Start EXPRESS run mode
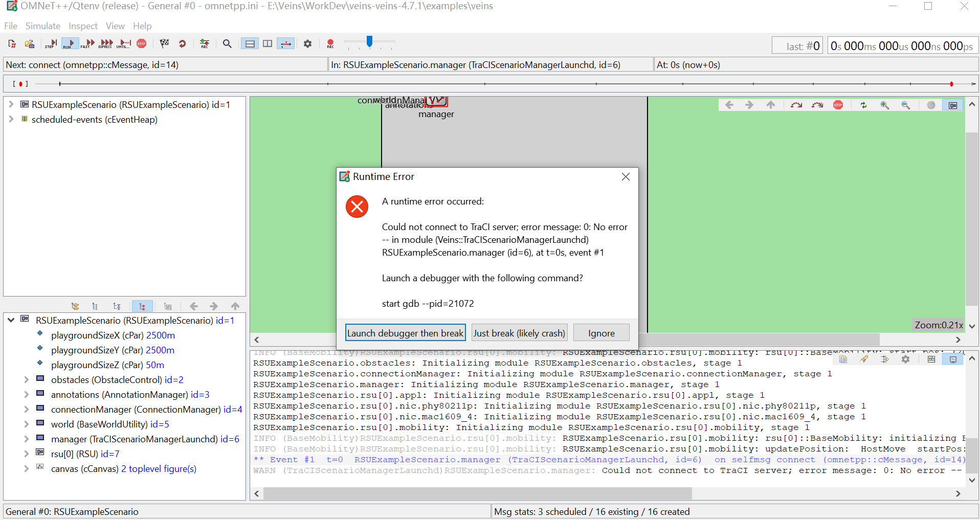 point(106,44)
